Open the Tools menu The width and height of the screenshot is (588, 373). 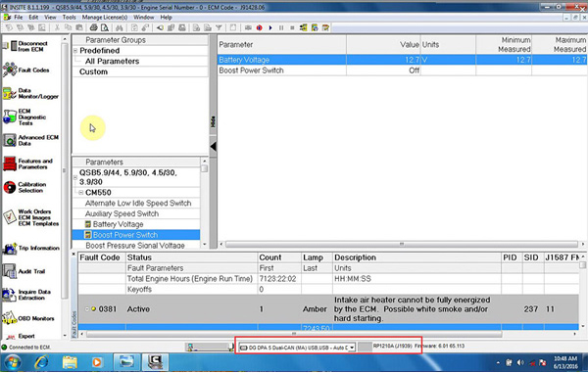point(69,18)
